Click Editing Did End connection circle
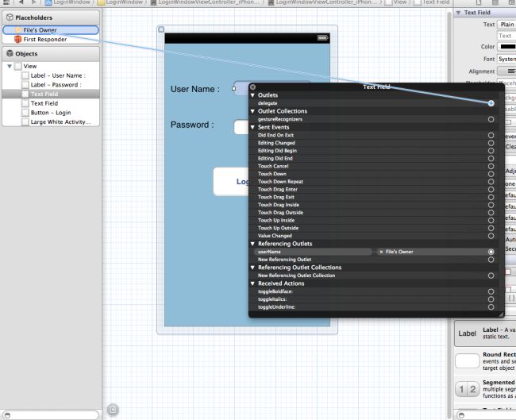Image resolution: width=516 pixels, height=420 pixels. coord(491,158)
